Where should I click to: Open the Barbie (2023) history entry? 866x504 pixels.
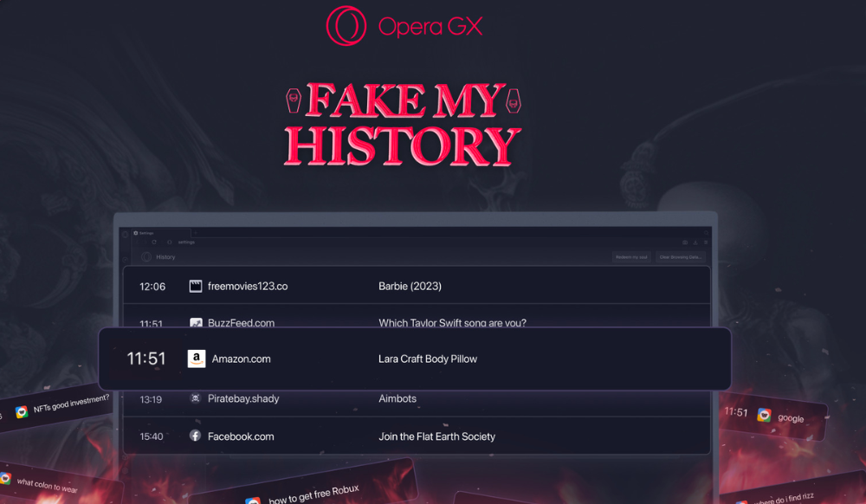(x=409, y=286)
